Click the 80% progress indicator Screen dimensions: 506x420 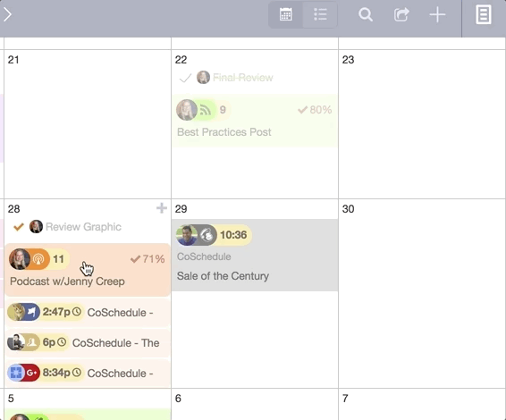[x=315, y=110]
